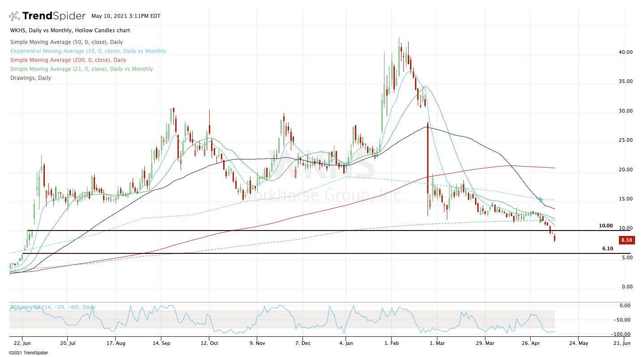
Task: Toggle the Drawings, Daily legend entry
Action: (30, 78)
